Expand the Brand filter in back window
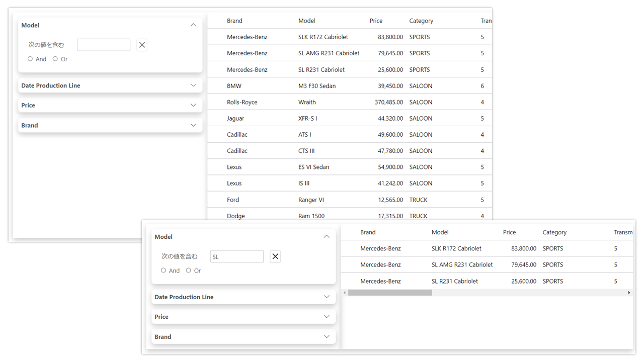644x362 pixels. [193, 125]
